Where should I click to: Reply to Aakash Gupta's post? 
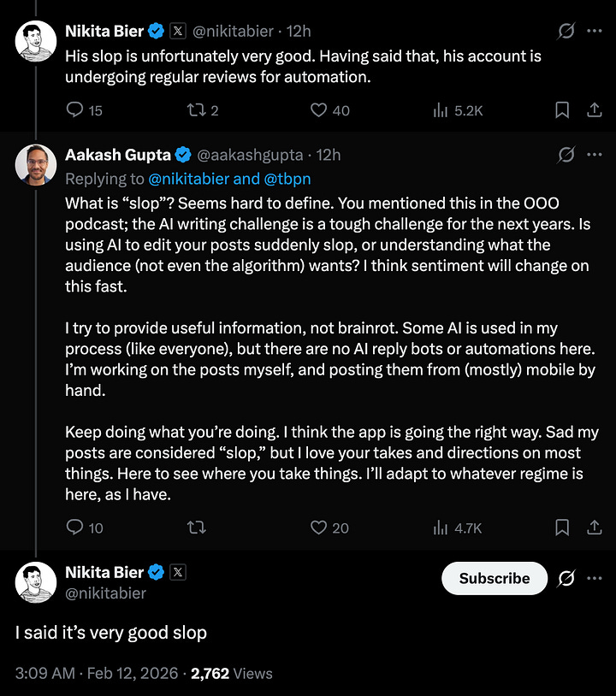point(75,528)
